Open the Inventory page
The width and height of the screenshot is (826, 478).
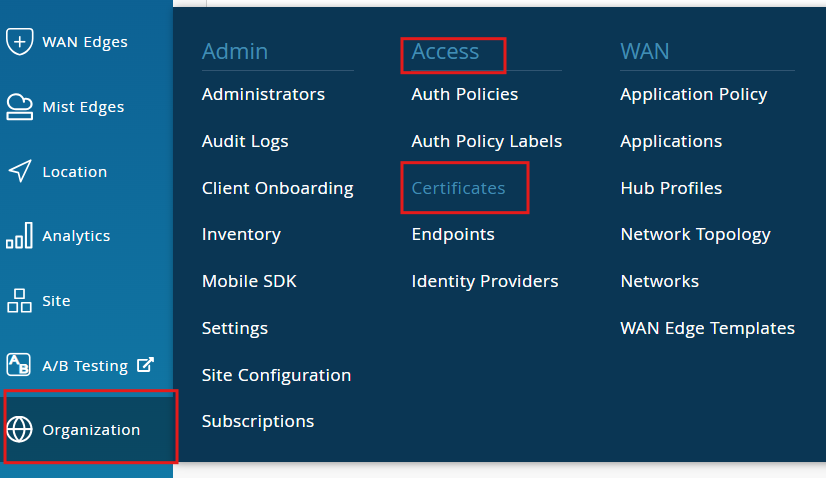(x=241, y=234)
